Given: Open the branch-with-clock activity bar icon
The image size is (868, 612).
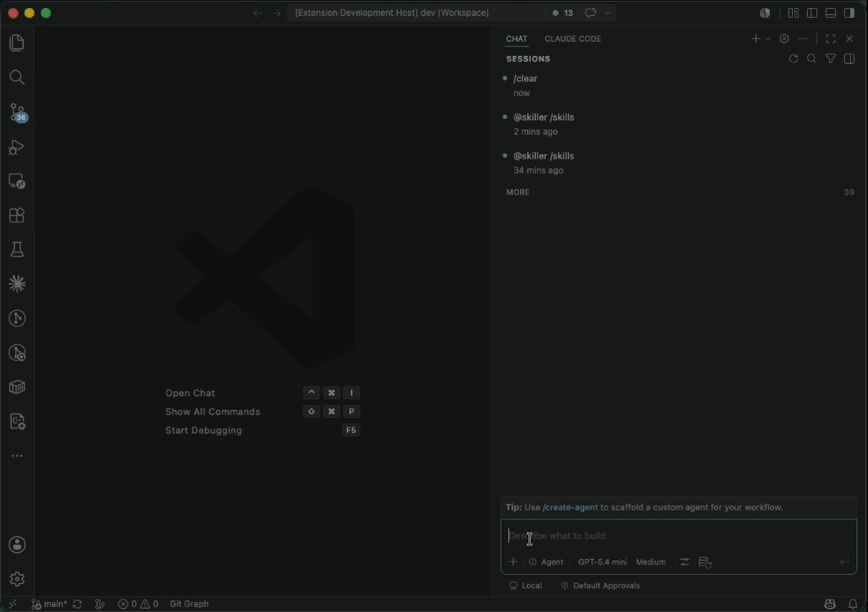Looking at the screenshot, I should (x=17, y=353).
